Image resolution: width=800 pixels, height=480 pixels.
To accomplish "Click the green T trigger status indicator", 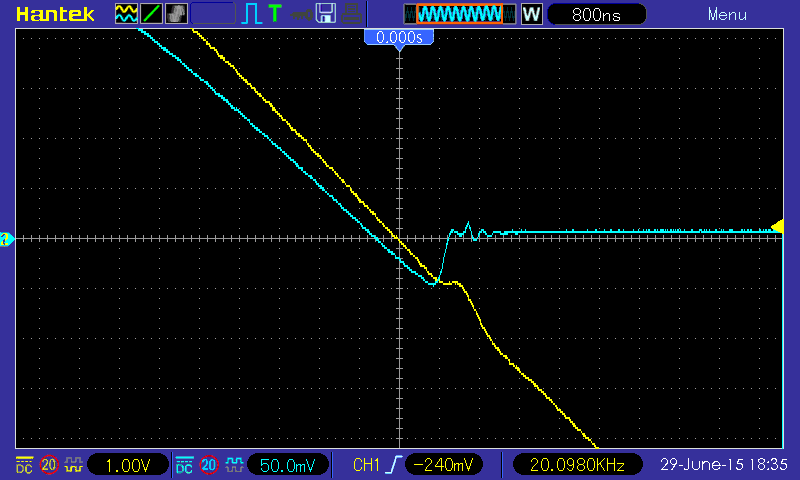I will pos(274,13).
